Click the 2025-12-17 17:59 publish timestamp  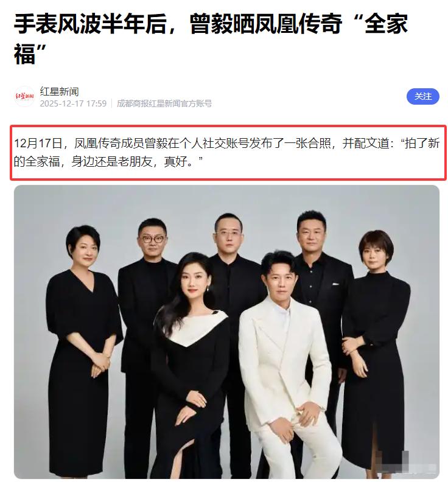pos(73,103)
